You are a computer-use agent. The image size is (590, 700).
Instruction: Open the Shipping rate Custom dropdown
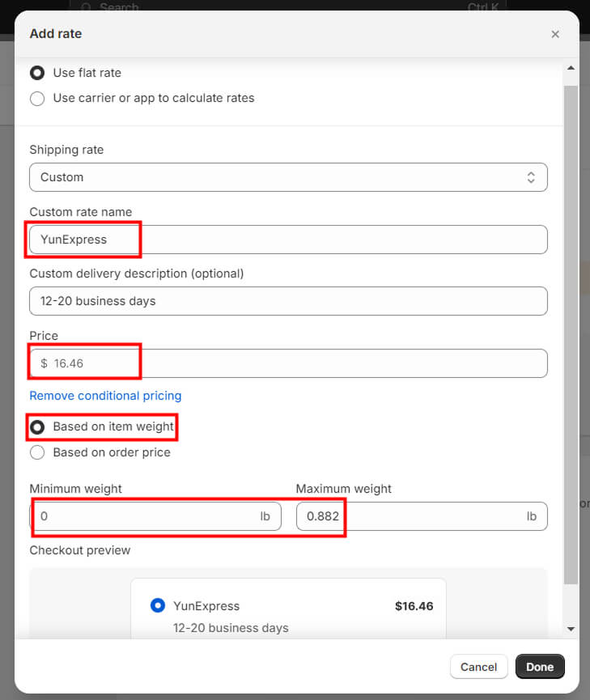(x=288, y=177)
